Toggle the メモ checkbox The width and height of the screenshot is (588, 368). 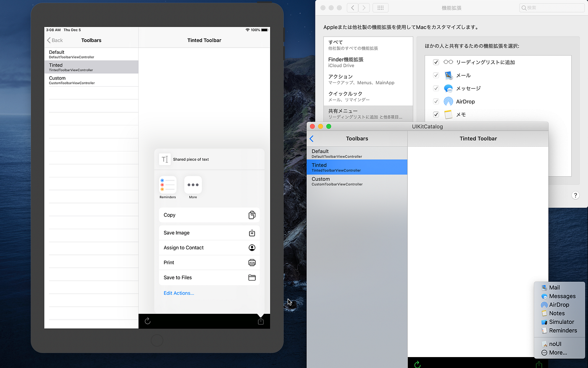coord(436,114)
